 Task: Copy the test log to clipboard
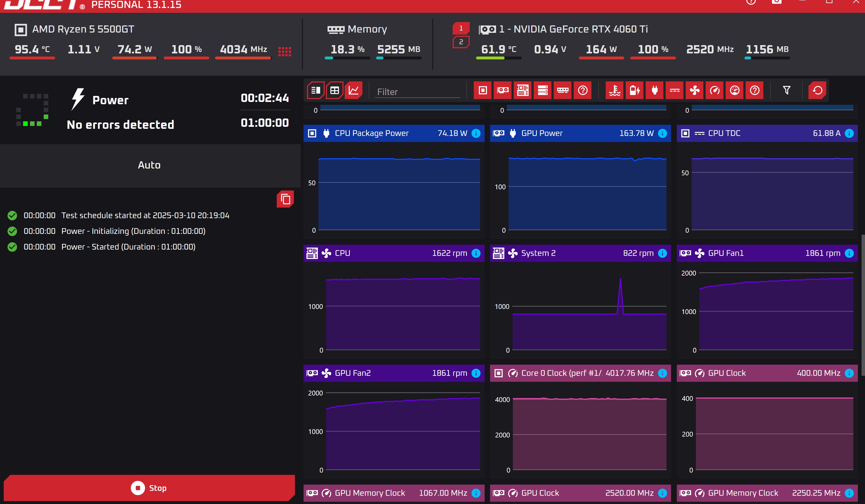click(x=285, y=199)
